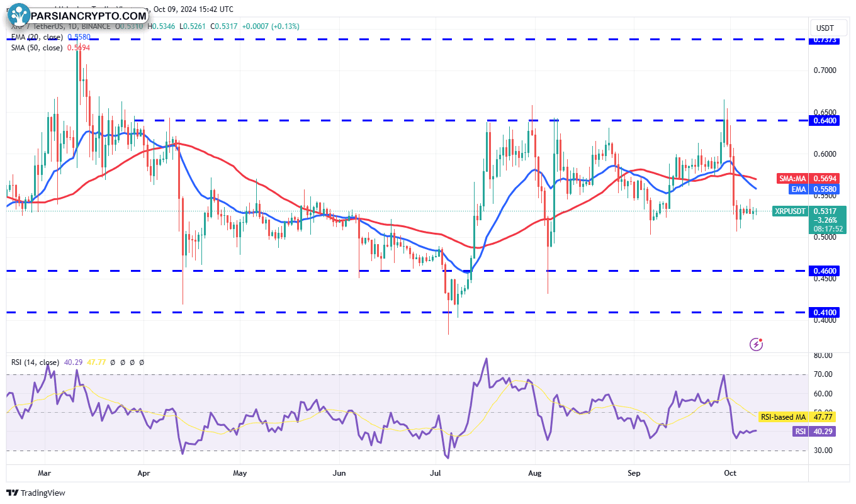Click the 30.00 RSI axis value
Viewport: 856px width, 504px height.
tap(823, 451)
